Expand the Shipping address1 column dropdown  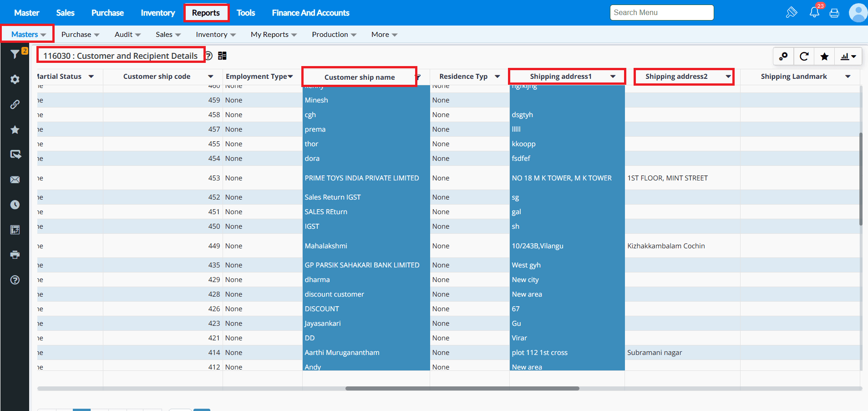pyautogui.click(x=613, y=77)
